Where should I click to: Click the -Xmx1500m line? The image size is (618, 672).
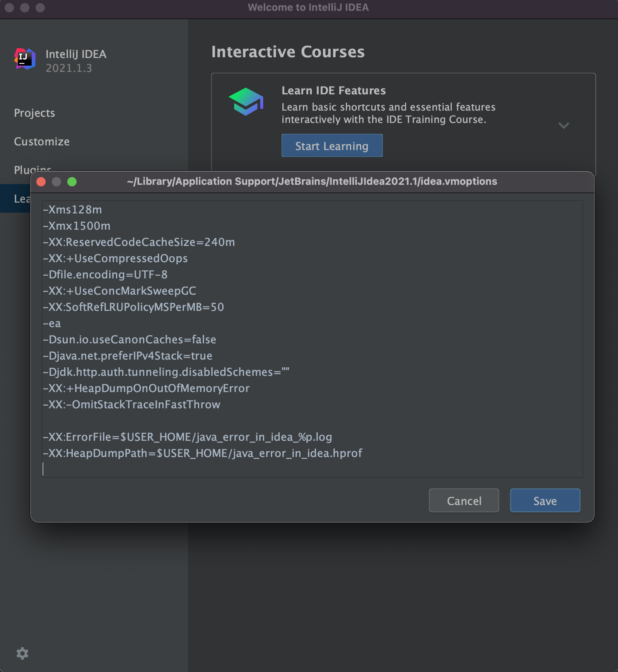coord(77,226)
